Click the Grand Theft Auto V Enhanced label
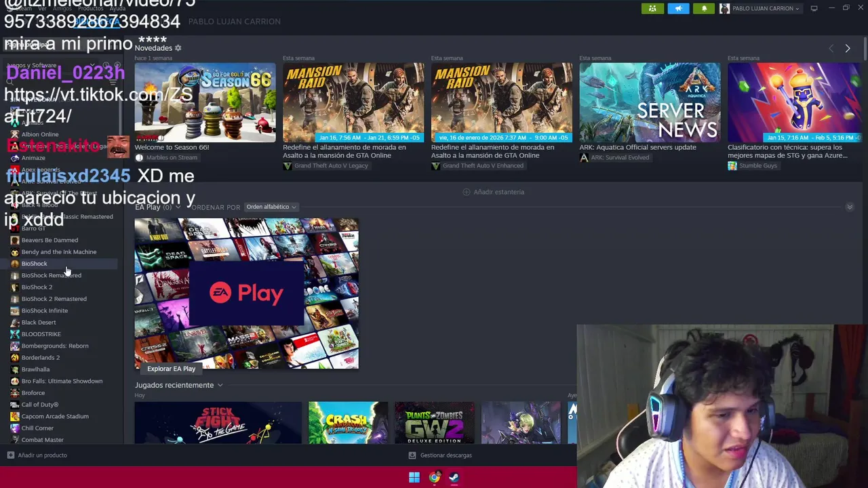Screen dimensions: 868x488 (x=483, y=166)
